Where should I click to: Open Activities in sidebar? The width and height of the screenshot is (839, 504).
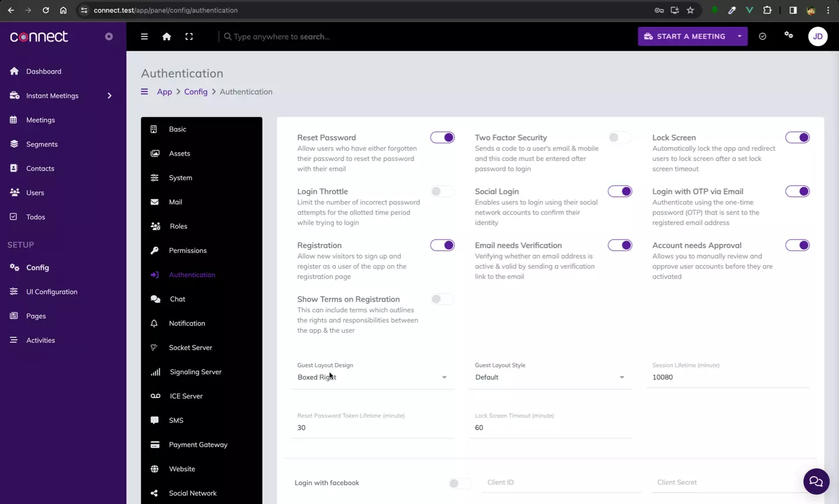coord(63,340)
